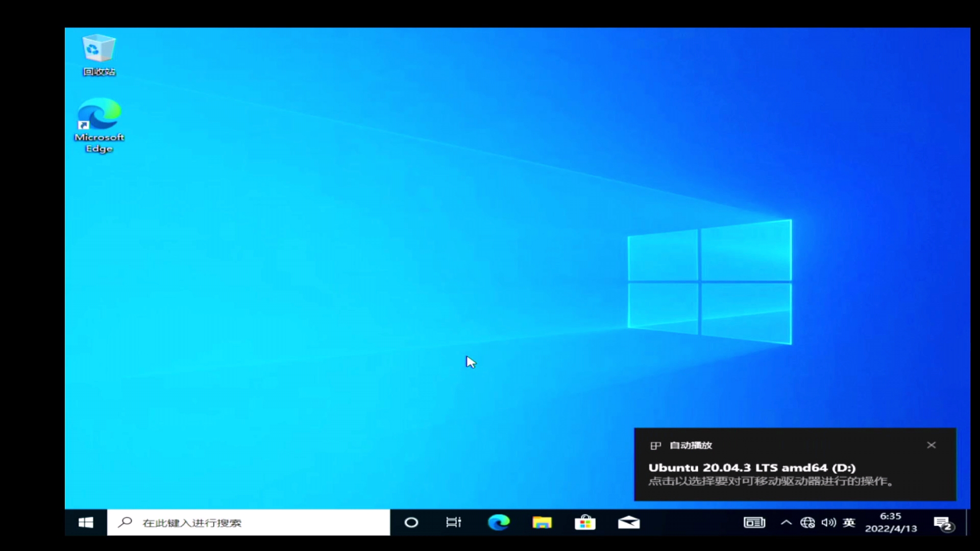Open Task View on the taskbar

pyautogui.click(x=453, y=522)
